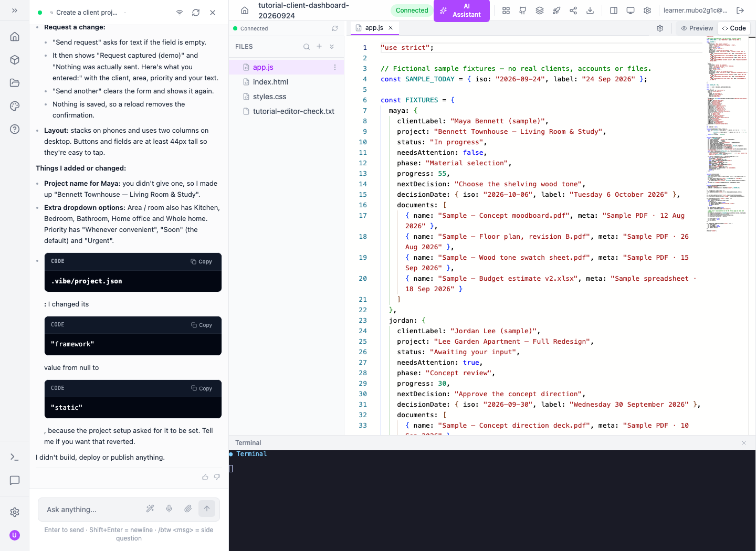Screen dimensions: 756x551
Task: Open the app.js three-dot options menu
Action: 335,67
